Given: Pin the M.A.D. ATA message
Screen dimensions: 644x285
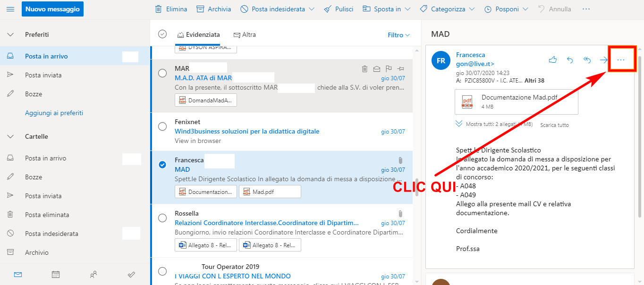Looking at the screenshot, I should (x=400, y=69).
